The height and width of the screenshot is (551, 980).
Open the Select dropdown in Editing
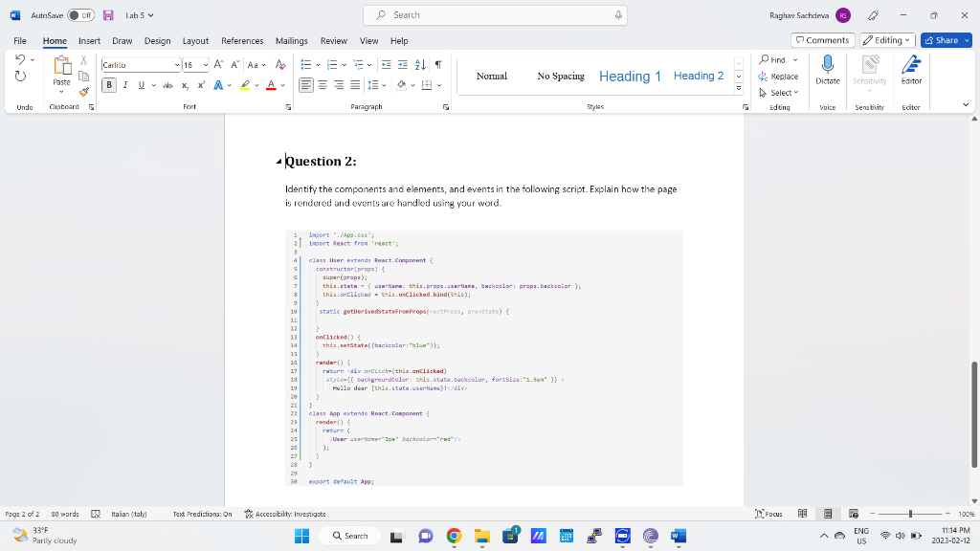[x=779, y=93]
